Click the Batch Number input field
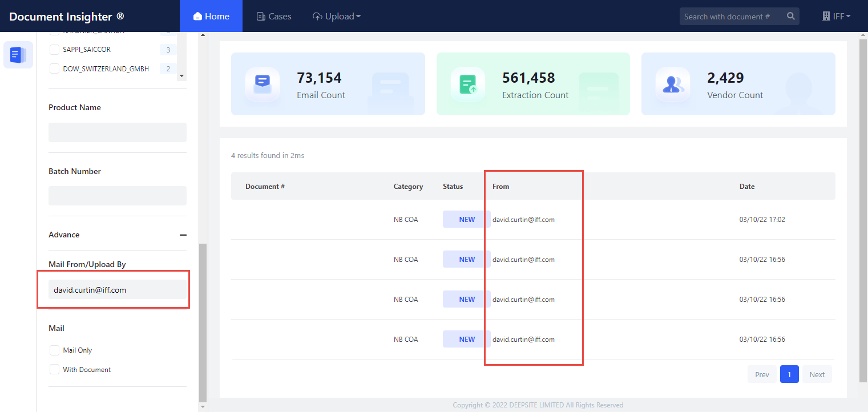This screenshot has height=412, width=868. (118, 196)
